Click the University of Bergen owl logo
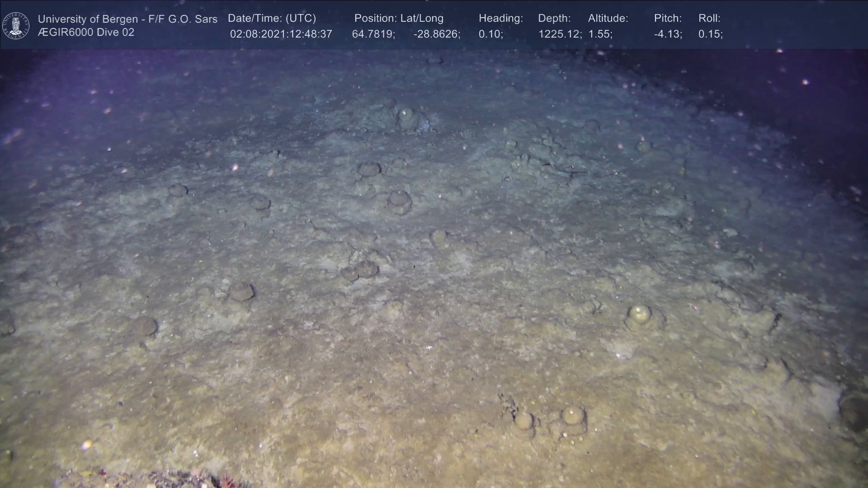868x488 pixels. coord(16,25)
